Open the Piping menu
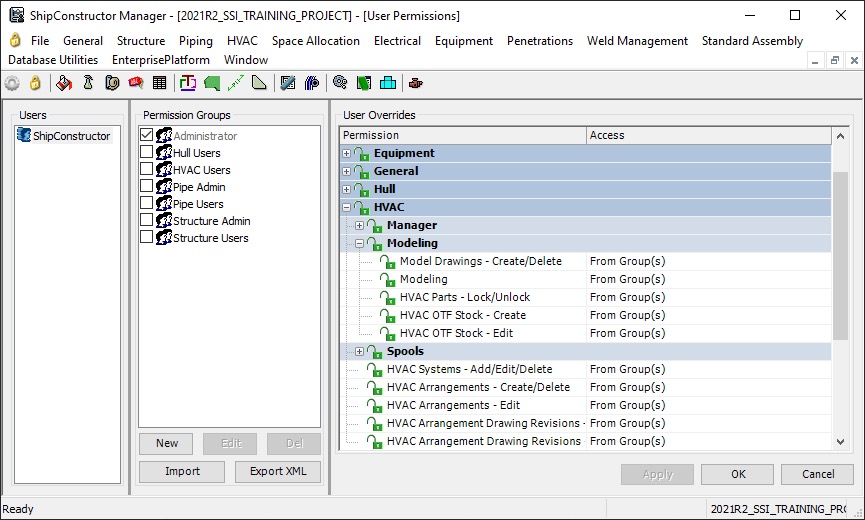The image size is (865, 520). 196,41
